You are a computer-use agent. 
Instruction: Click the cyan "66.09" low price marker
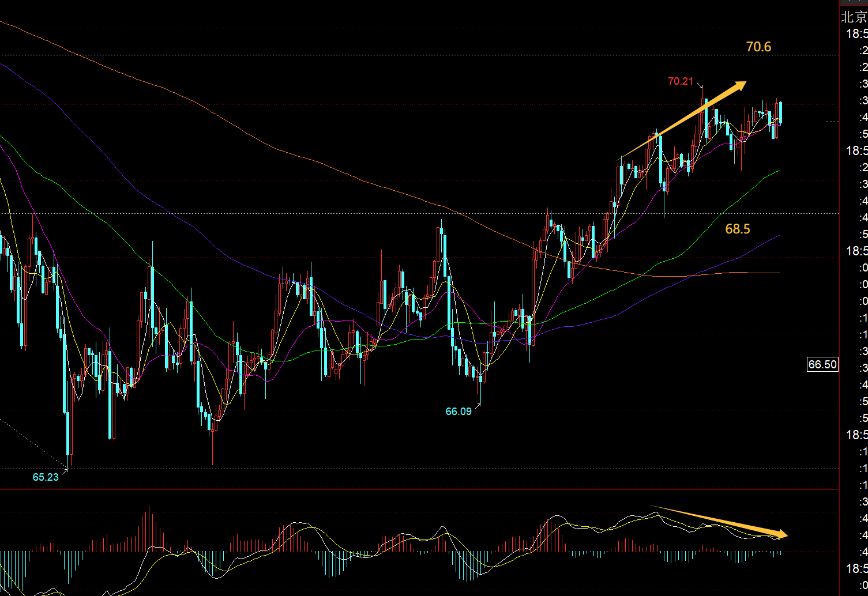tap(458, 411)
